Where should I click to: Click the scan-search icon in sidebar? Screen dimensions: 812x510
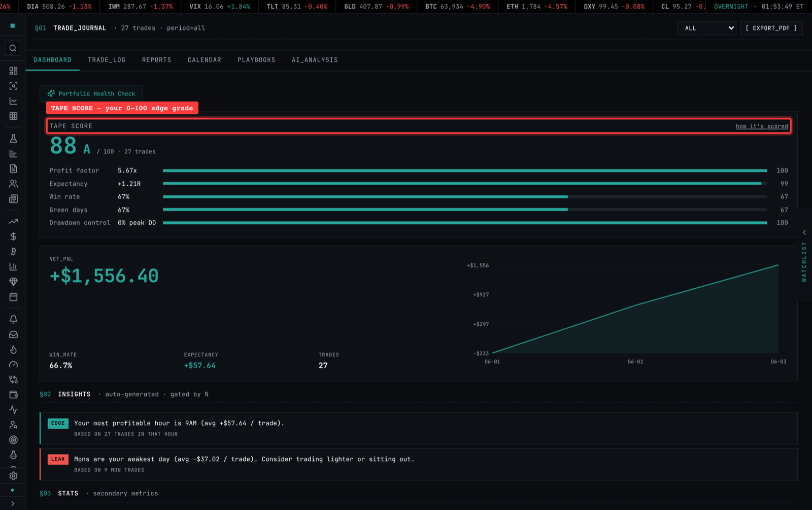pos(13,86)
